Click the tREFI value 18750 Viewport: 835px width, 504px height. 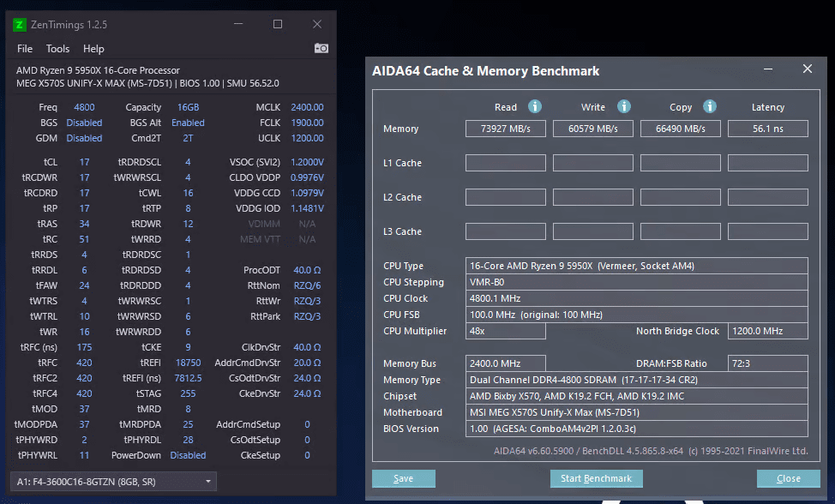[x=188, y=363]
